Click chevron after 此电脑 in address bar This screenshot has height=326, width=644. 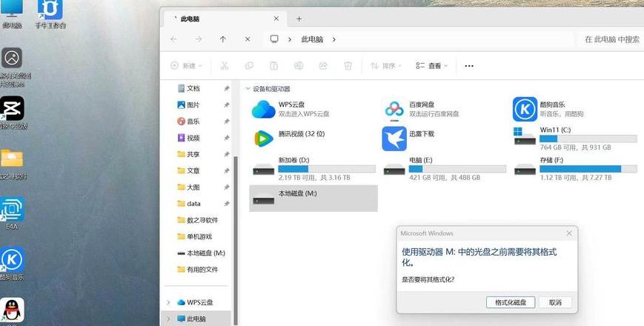pos(334,39)
